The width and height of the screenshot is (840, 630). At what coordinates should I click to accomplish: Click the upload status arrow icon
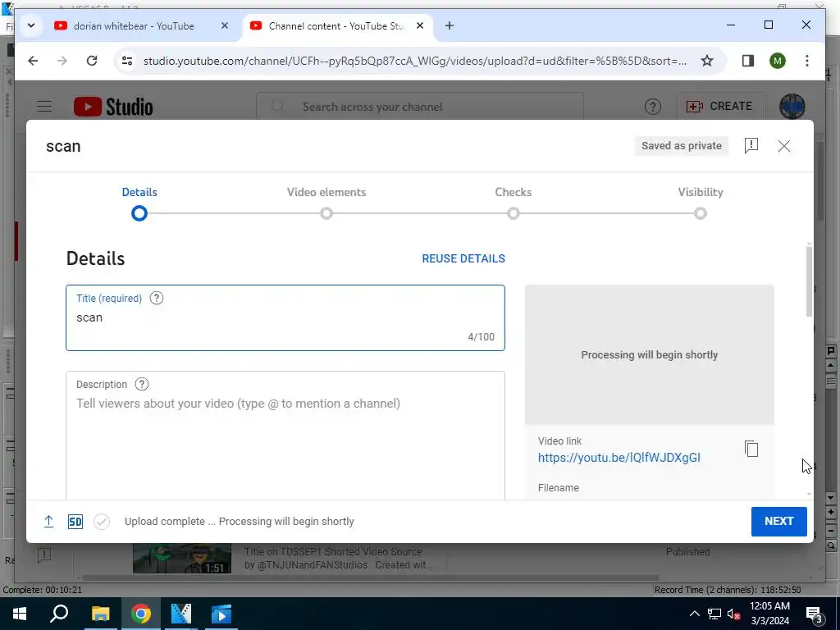click(48, 521)
